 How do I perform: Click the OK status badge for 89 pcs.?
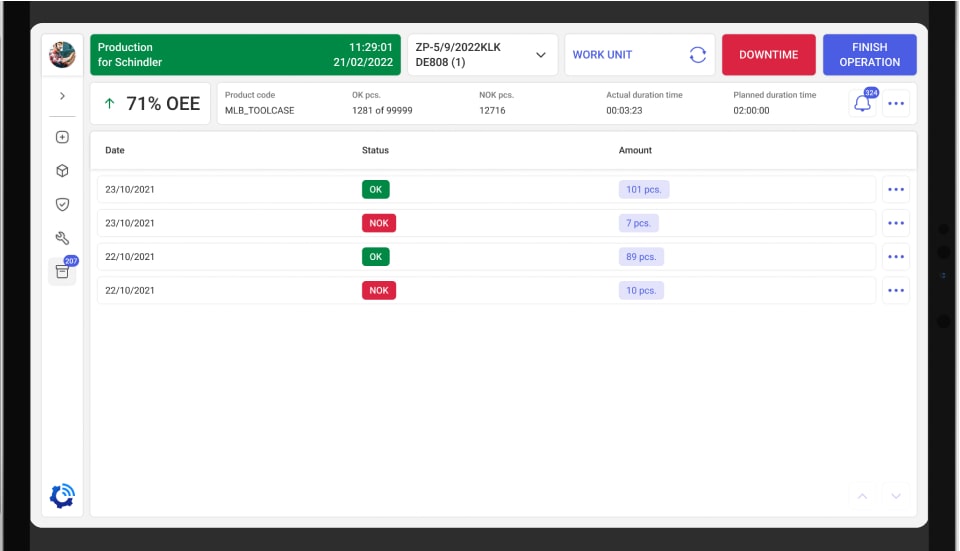click(375, 257)
